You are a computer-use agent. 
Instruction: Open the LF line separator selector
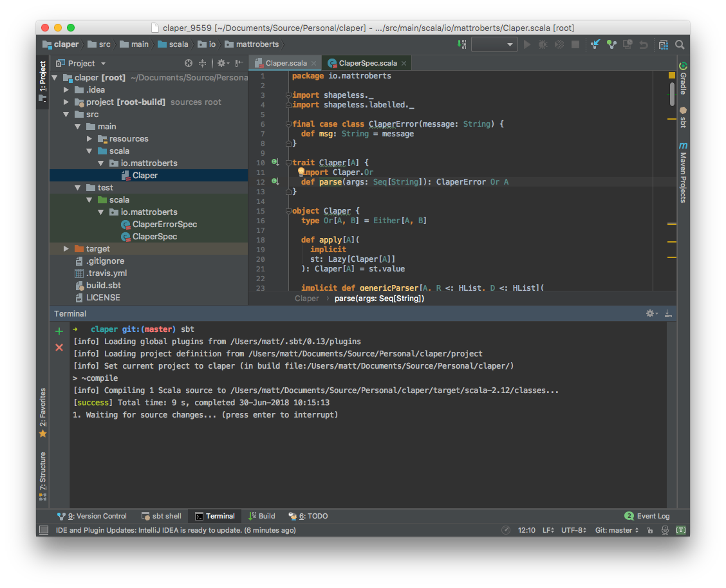[548, 530]
